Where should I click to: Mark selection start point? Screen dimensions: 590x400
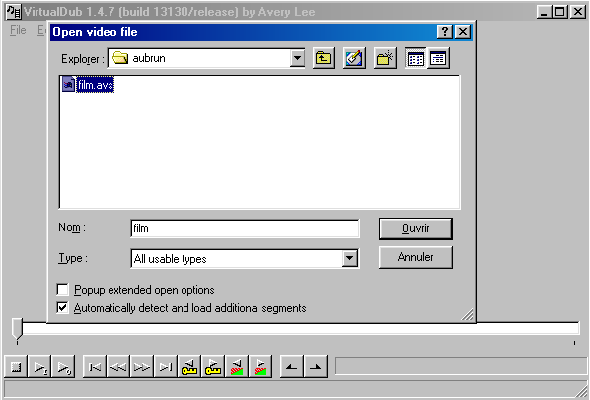(x=292, y=367)
